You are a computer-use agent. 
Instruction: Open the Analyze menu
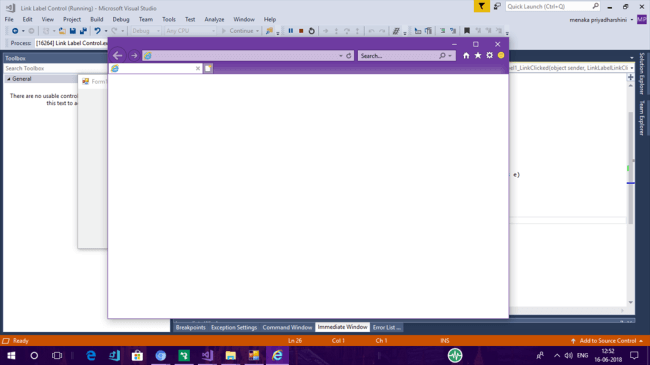[214, 19]
